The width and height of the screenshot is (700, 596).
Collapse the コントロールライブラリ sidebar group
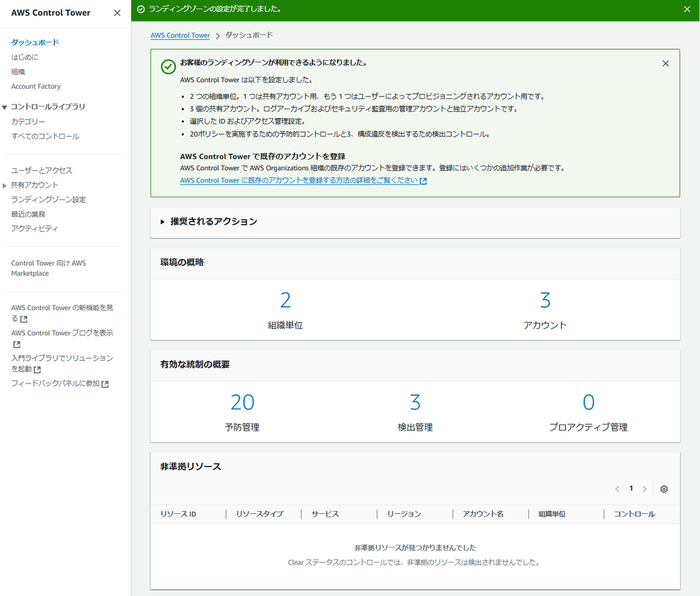click(x=5, y=107)
